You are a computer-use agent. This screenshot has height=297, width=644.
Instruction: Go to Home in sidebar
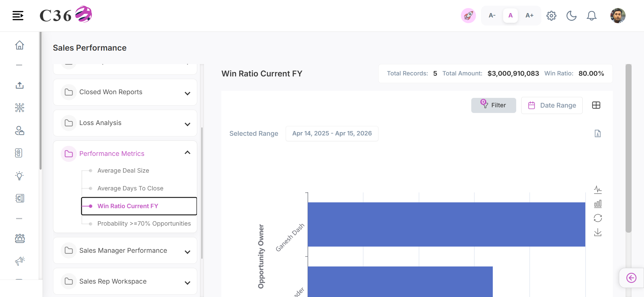[19, 45]
